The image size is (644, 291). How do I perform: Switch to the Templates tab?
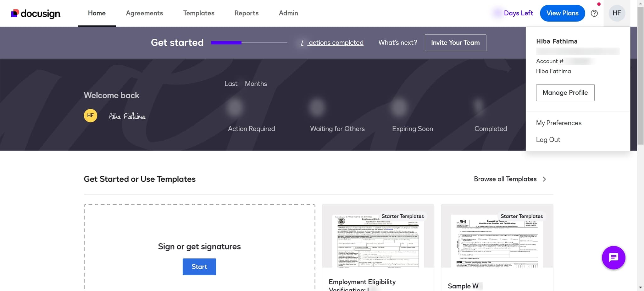pos(199,13)
